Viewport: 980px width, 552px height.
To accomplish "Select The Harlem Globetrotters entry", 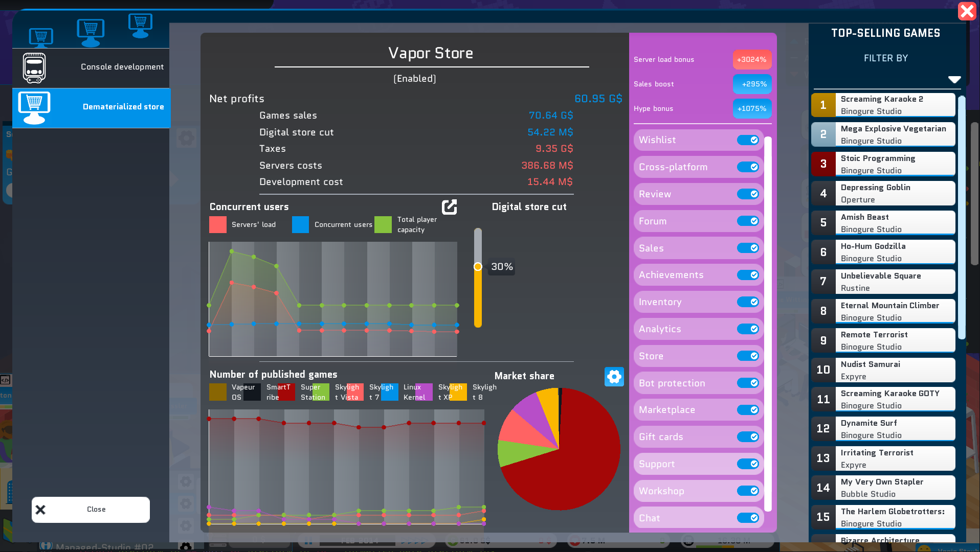I will [883, 517].
